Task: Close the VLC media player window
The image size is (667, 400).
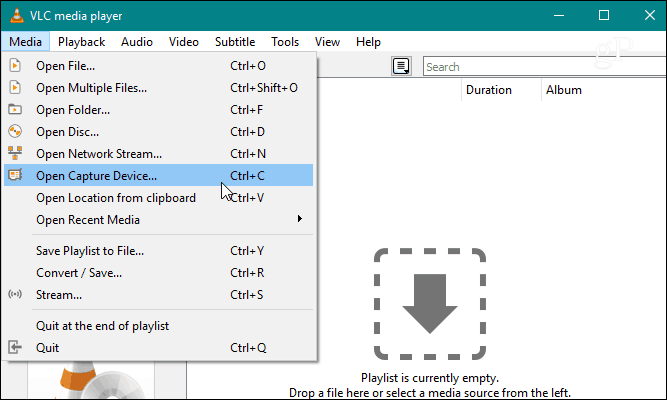Action: point(649,15)
